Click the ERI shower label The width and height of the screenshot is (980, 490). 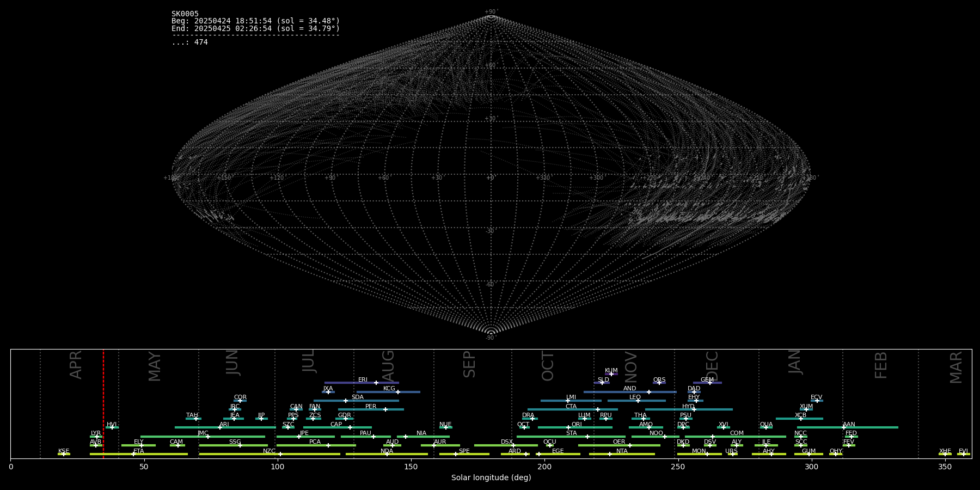pos(363,380)
